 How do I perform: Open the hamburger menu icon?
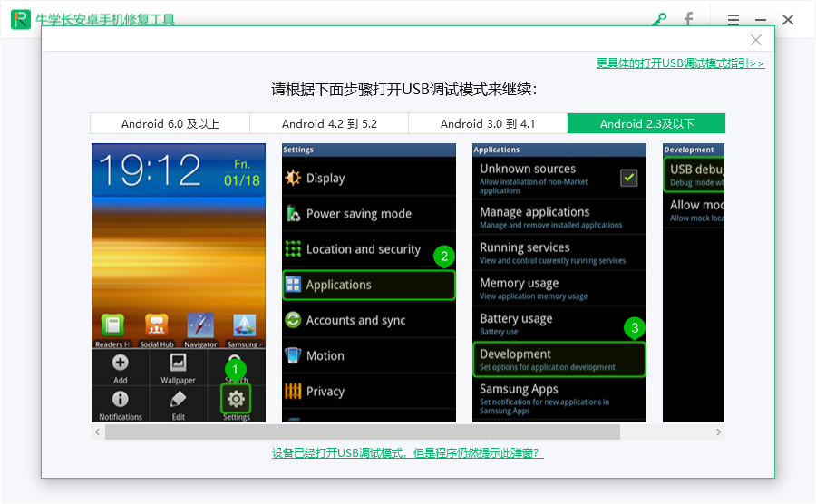pyautogui.click(x=733, y=20)
